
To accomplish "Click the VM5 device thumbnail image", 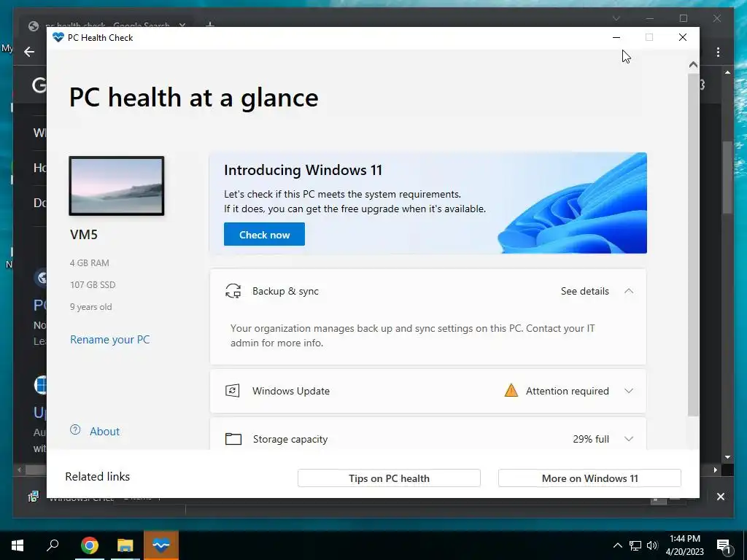I will click(x=117, y=186).
